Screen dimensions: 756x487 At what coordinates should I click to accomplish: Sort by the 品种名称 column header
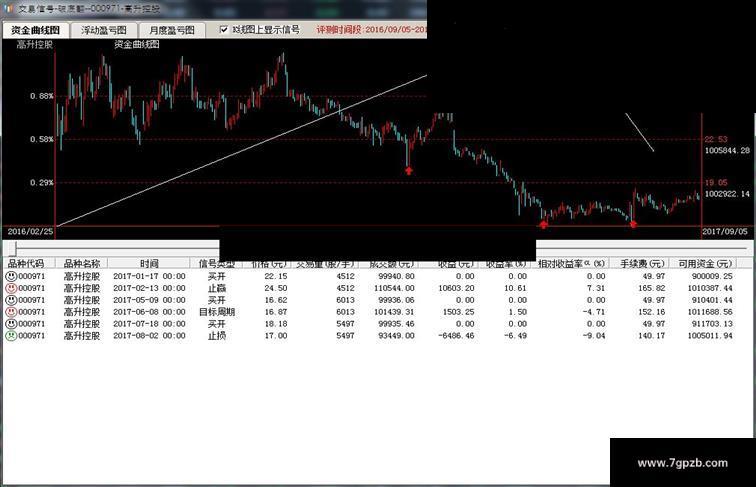[81, 263]
